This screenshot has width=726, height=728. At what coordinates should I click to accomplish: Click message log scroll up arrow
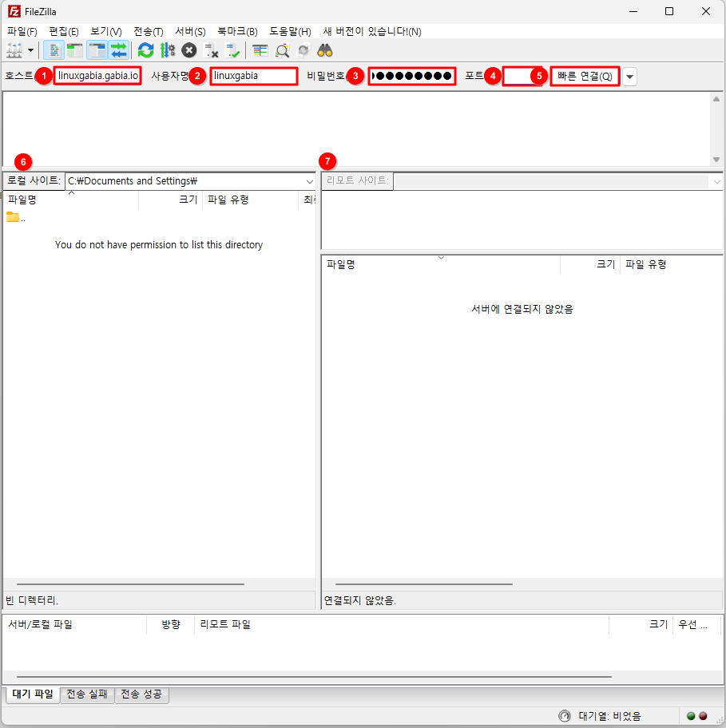pos(716,99)
